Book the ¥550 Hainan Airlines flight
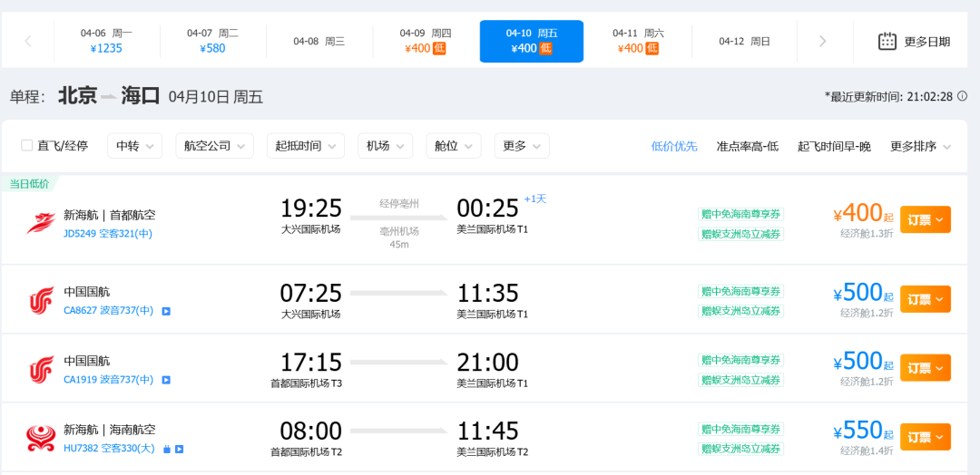This screenshot has height=475, width=980. (925, 437)
